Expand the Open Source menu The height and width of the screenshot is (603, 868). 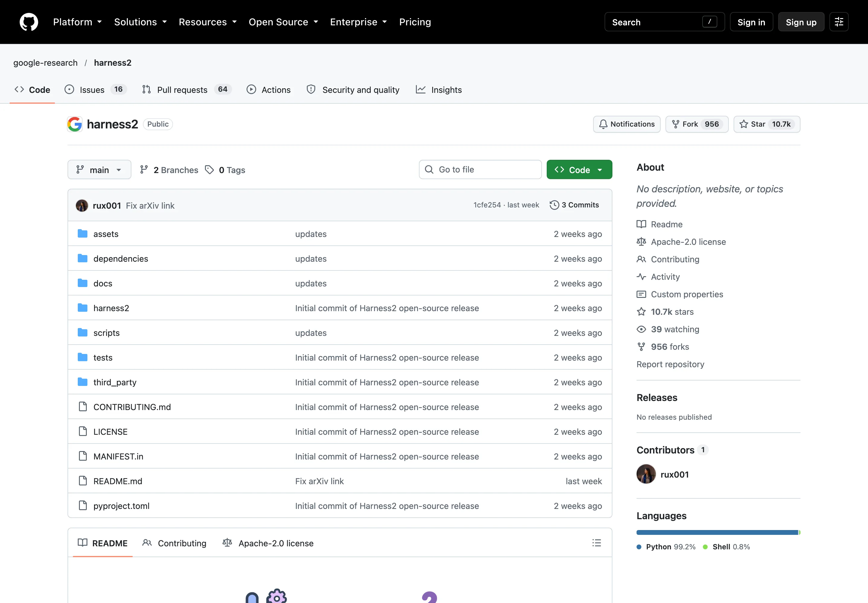coord(283,22)
